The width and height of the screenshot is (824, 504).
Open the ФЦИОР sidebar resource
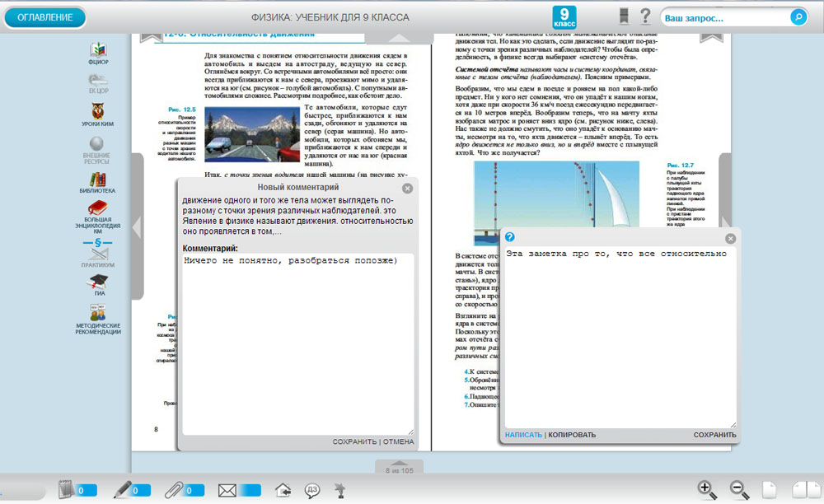click(x=98, y=50)
